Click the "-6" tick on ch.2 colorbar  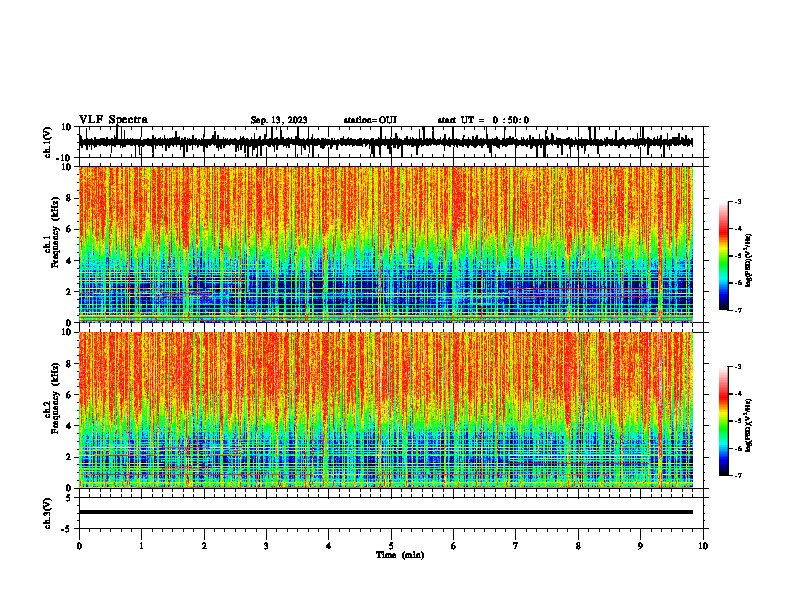click(x=737, y=448)
